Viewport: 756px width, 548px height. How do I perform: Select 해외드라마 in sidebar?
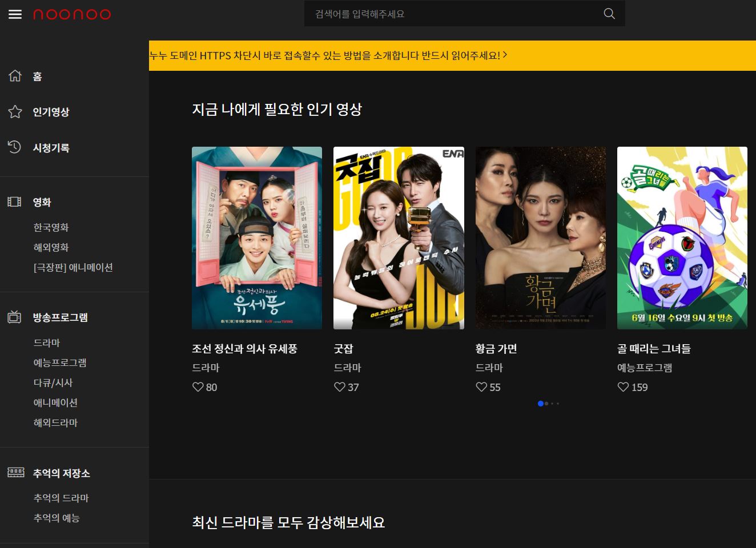55,422
